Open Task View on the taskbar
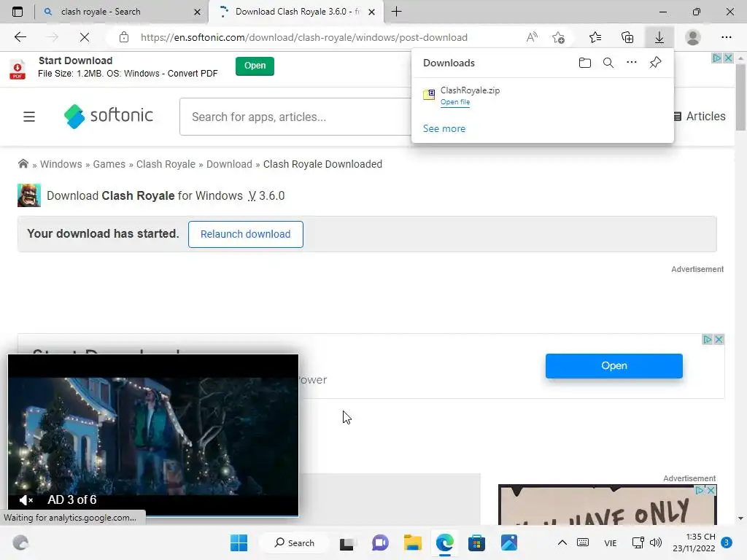This screenshot has height=560, width=747. coord(347,542)
